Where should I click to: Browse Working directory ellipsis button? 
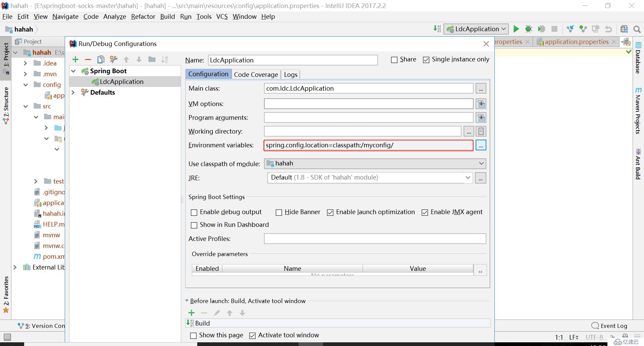469,132
